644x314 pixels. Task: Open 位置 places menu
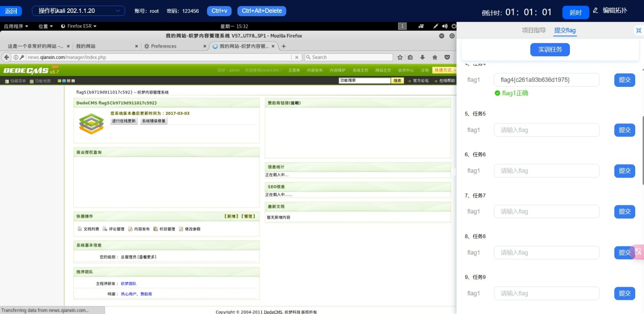pyautogui.click(x=46, y=26)
